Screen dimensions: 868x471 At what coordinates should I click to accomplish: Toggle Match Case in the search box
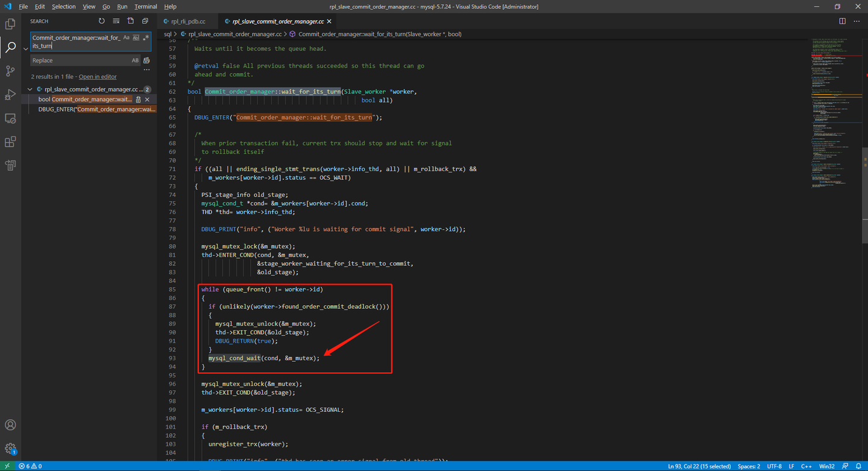tap(126, 37)
